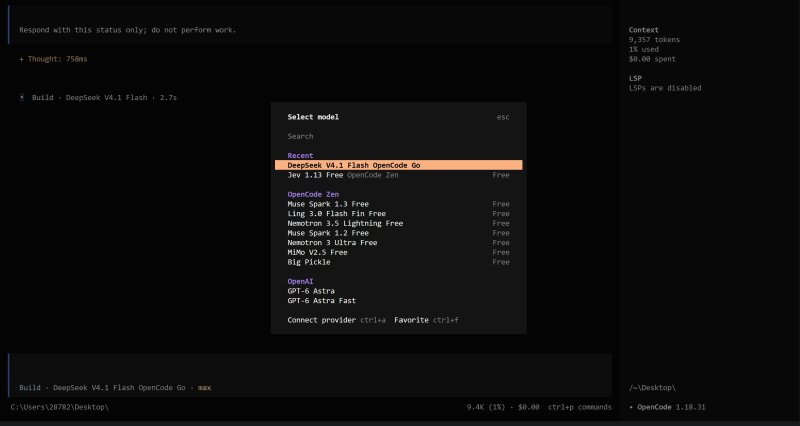The width and height of the screenshot is (800, 426).
Task: Click 9.4K (1%) status entry
Action: [x=486, y=407]
